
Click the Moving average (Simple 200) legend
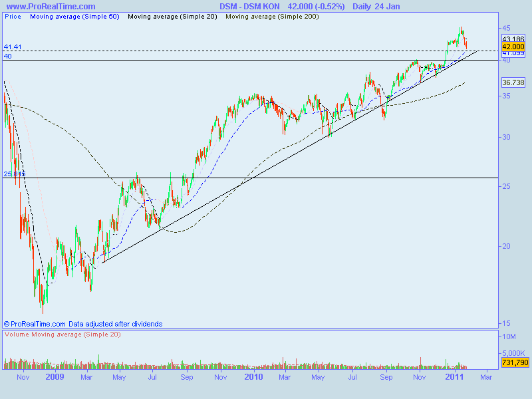coord(272,16)
